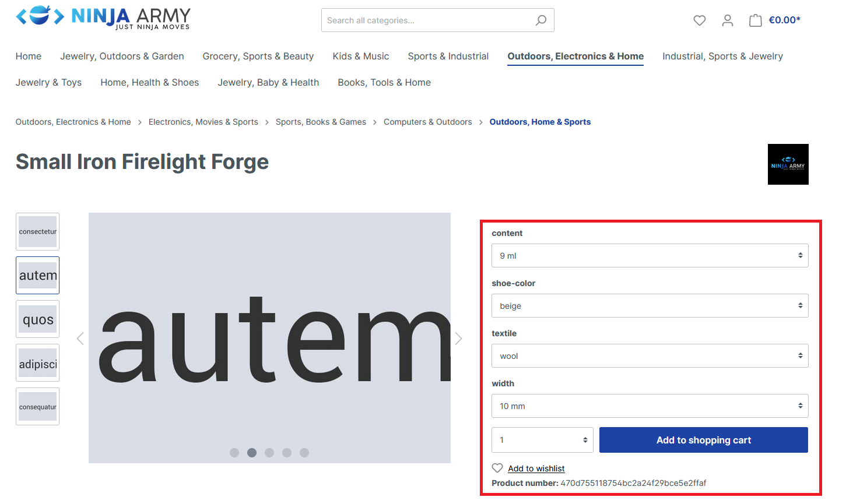Select the consequatur thumbnail
Image resolution: width=867 pixels, height=504 pixels.
tap(37, 406)
